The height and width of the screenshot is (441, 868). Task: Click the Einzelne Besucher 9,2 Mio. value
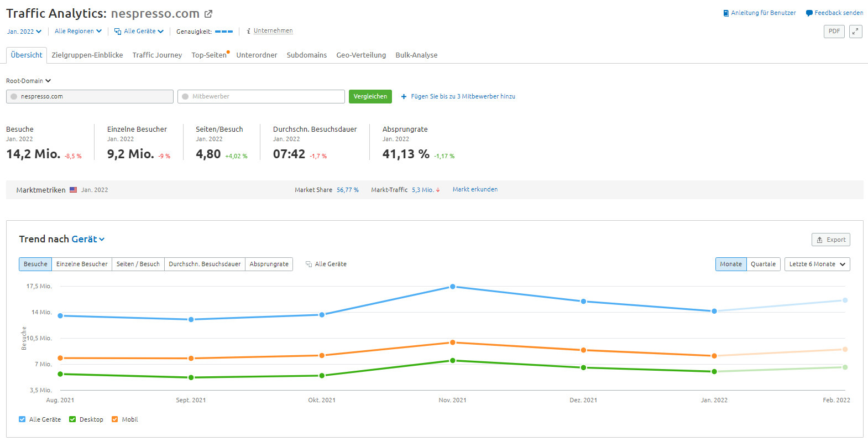(x=130, y=154)
